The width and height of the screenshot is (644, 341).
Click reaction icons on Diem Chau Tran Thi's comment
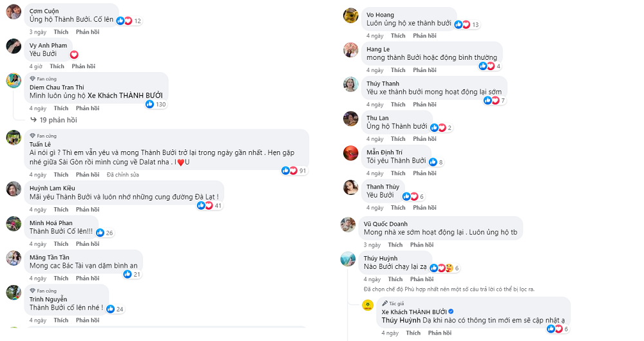(150, 104)
